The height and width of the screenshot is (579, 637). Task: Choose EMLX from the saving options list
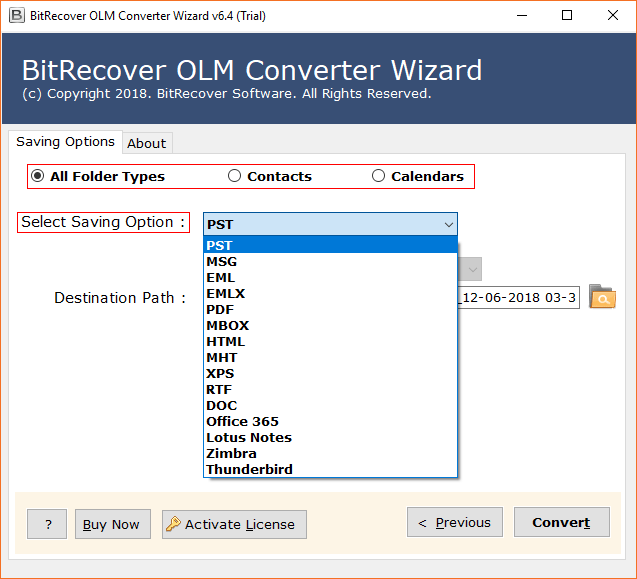[330, 293]
